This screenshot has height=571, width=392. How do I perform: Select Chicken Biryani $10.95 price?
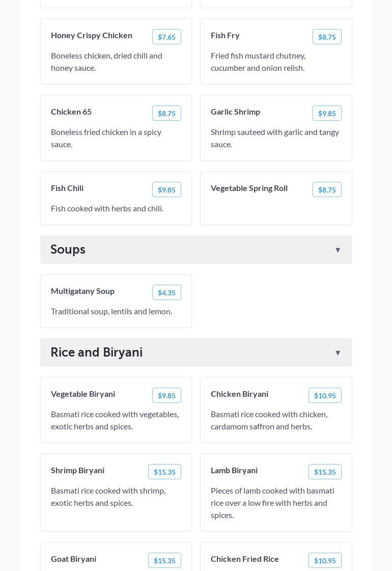click(325, 396)
